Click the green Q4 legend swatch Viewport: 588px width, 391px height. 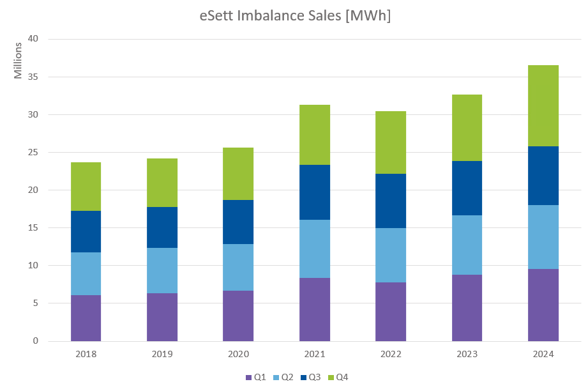(331, 378)
